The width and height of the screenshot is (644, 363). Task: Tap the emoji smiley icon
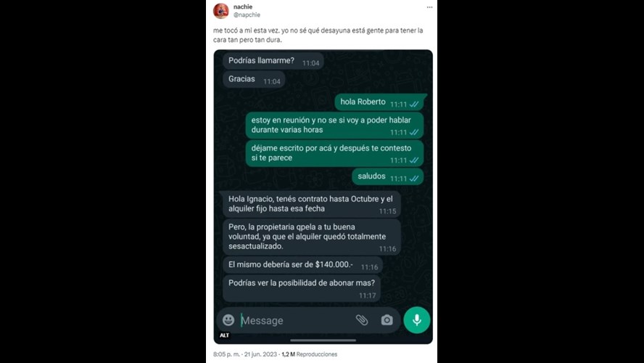[x=228, y=320]
